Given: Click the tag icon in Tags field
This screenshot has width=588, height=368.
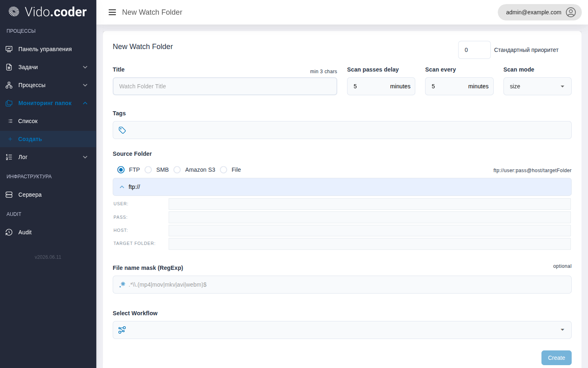Looking at the screenshot, I should pyautogui.click(x=122, y=130).
